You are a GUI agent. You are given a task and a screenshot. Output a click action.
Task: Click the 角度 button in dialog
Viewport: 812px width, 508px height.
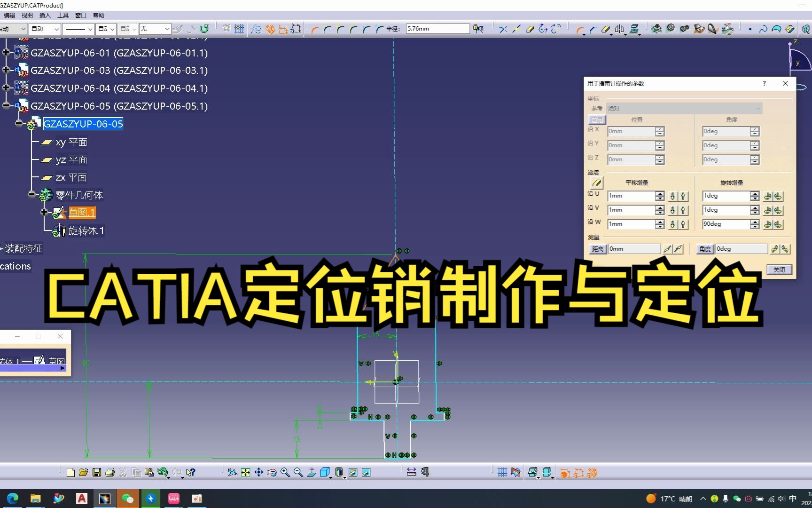point(704,249)
